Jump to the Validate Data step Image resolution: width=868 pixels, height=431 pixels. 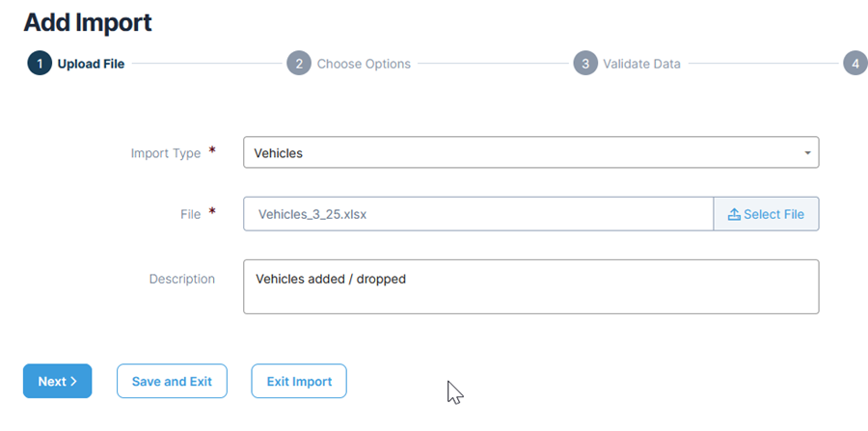pos(641,64)
